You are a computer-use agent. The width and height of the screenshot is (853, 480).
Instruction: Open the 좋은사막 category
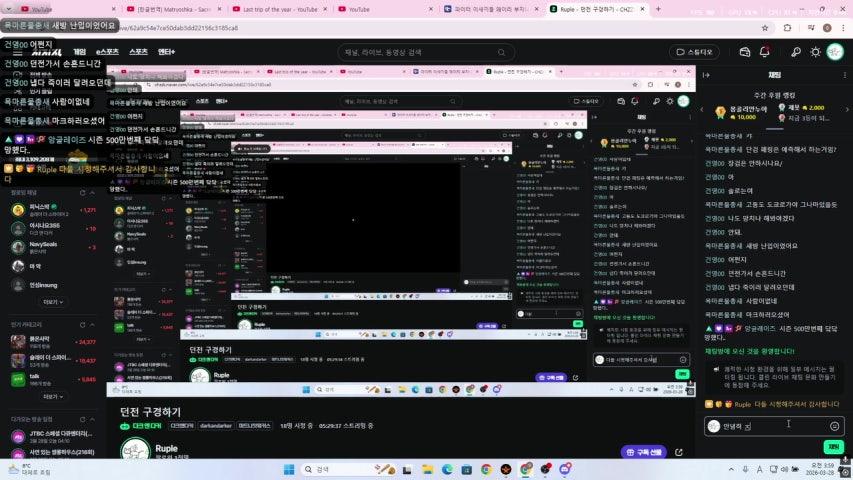53,341
